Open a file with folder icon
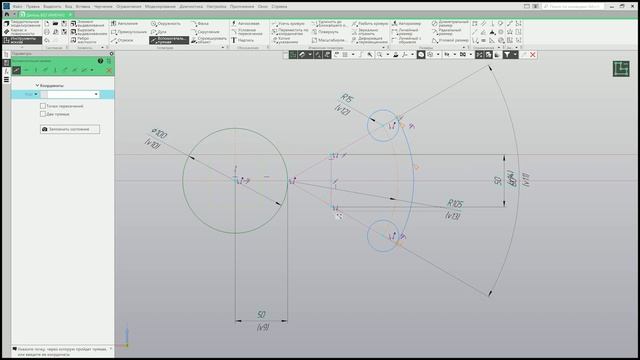The image size is (640, 360). 55,24
